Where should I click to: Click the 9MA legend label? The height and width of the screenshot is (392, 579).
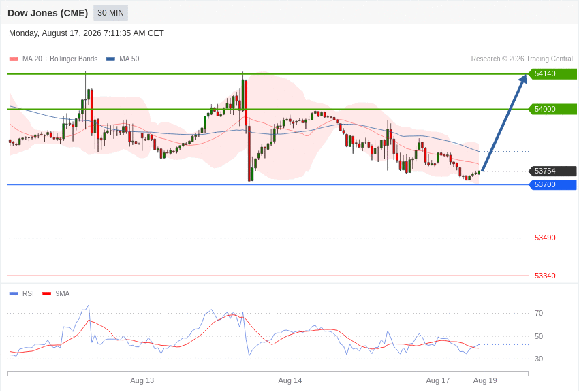[63, 293]
